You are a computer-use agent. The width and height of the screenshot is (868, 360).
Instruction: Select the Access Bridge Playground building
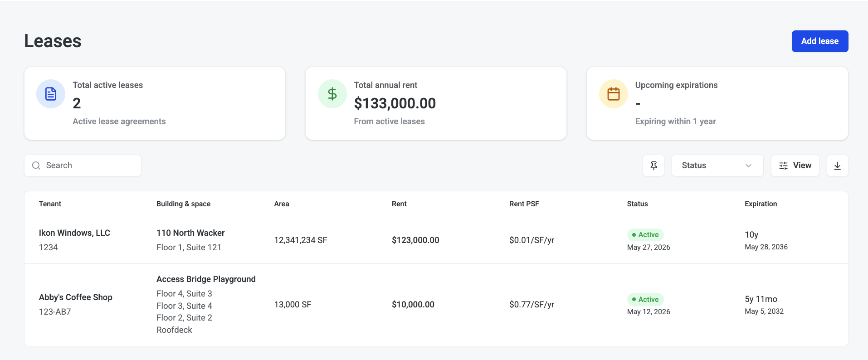tap(206, 279)
